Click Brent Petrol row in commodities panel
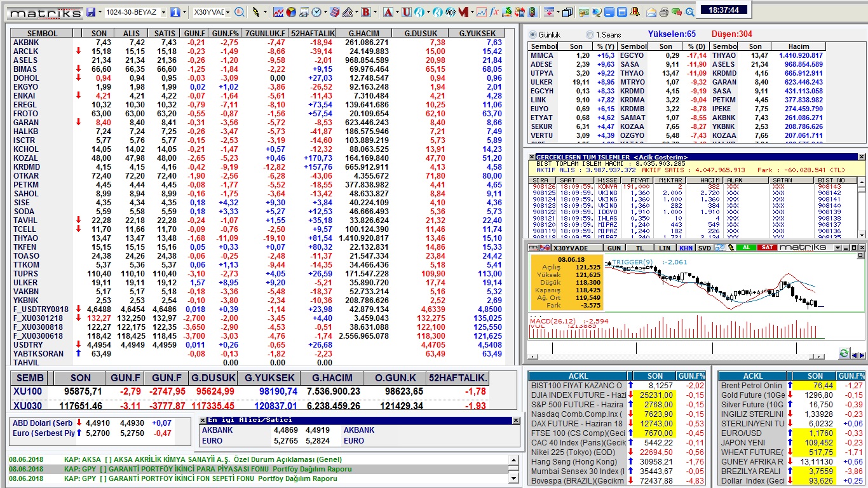The image size is (868, 488). tap(791, 386)
